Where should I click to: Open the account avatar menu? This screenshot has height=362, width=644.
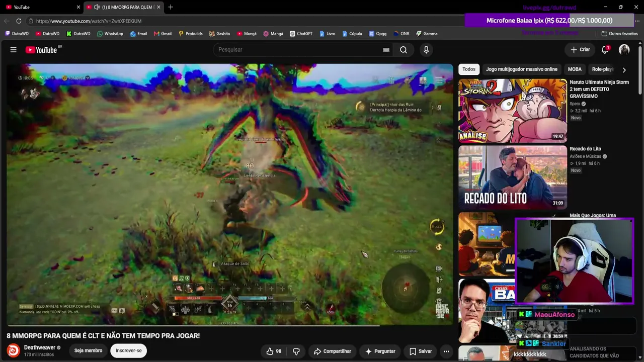point(624,50)
